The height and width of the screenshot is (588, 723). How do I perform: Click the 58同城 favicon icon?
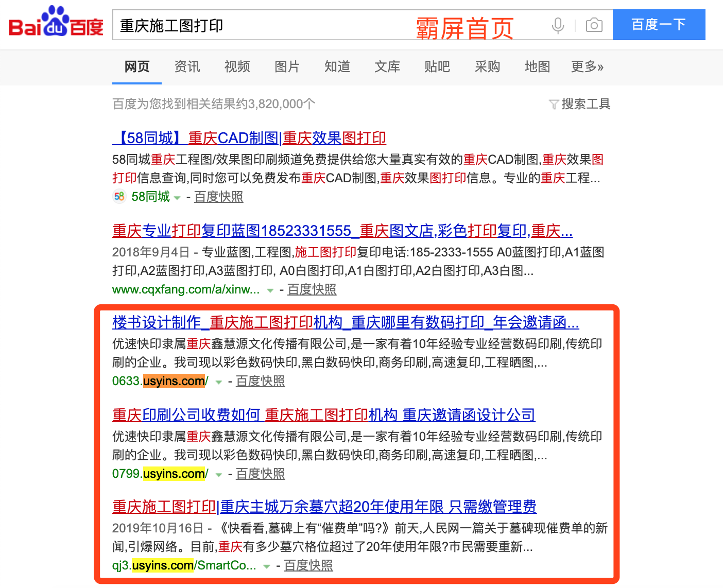click(x=119, y=197)
